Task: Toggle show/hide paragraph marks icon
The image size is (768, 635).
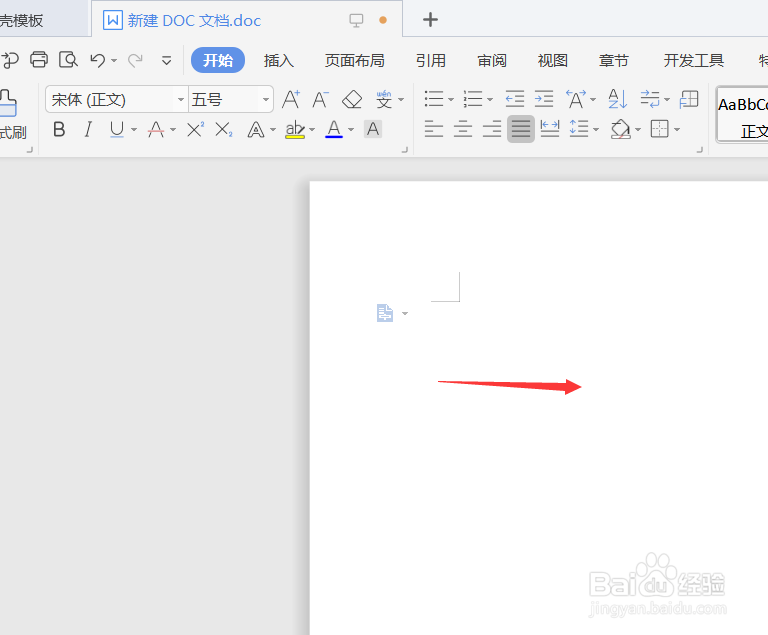Action: point(650,99)
